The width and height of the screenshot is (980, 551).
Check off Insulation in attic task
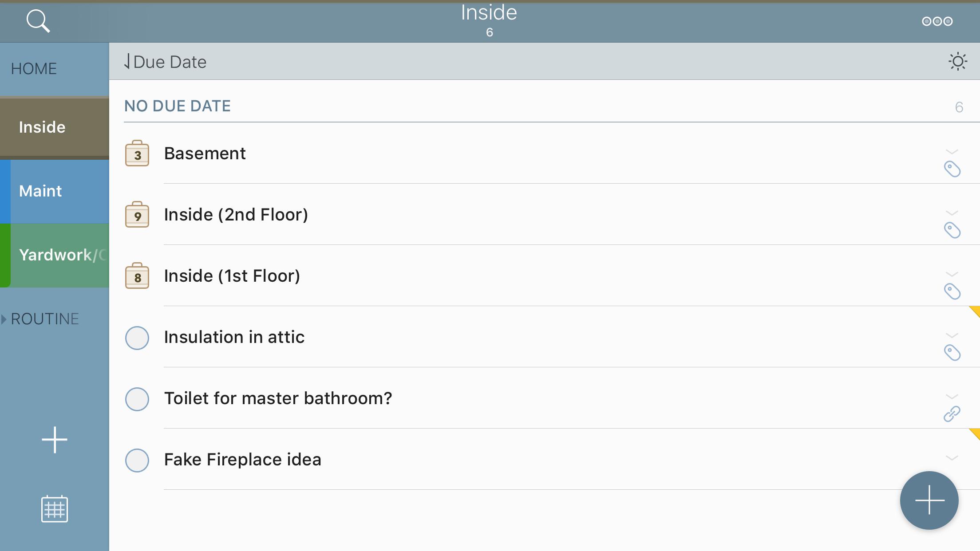(x=137, y=338)
